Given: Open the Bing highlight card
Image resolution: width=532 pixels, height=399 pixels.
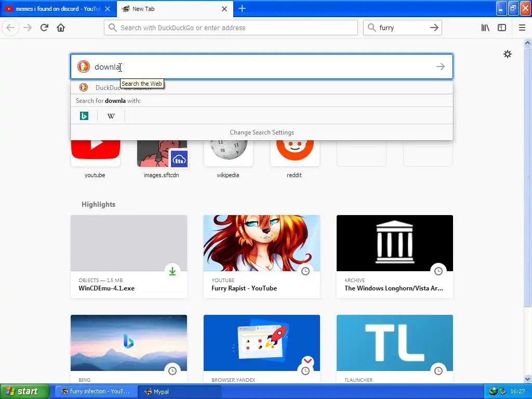Looking at the screenshot, I should point(129,349).
